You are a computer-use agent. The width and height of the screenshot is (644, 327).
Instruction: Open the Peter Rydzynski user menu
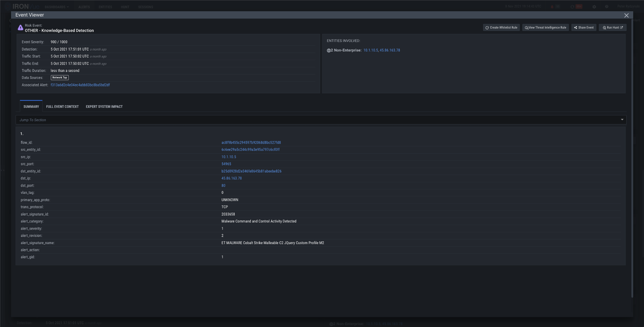coord(628,6)
